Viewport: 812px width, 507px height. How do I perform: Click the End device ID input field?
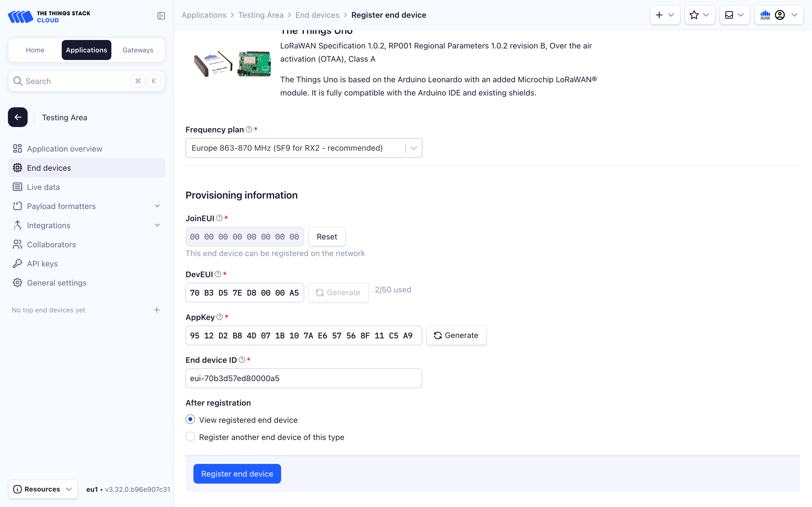303,378
